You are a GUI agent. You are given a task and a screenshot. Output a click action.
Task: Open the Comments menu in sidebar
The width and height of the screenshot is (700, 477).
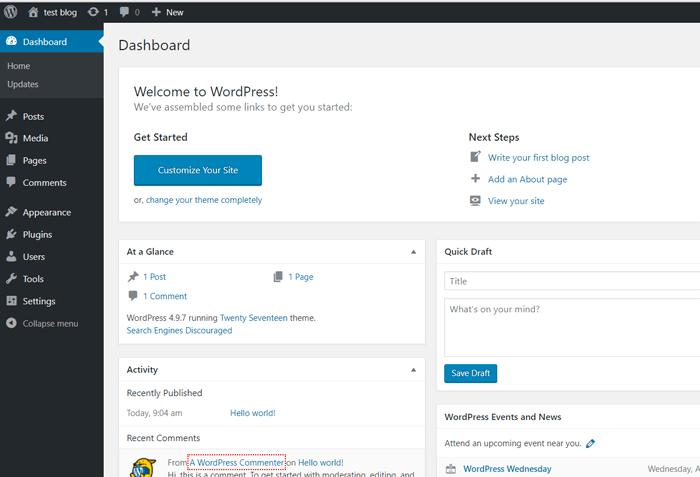45,183
